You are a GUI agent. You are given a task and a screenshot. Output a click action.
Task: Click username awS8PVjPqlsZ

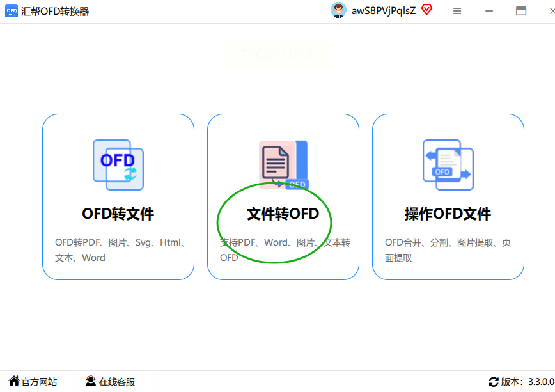[384, 11]
